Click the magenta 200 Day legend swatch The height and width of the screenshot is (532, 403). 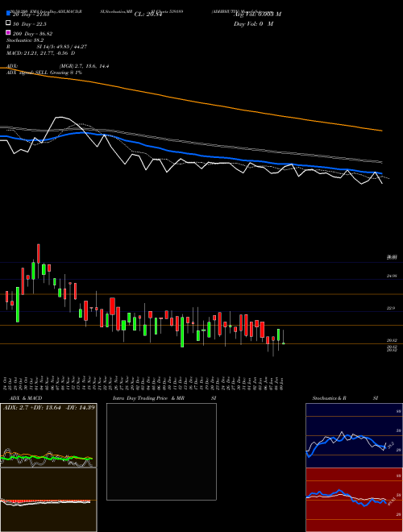(8, 33)
